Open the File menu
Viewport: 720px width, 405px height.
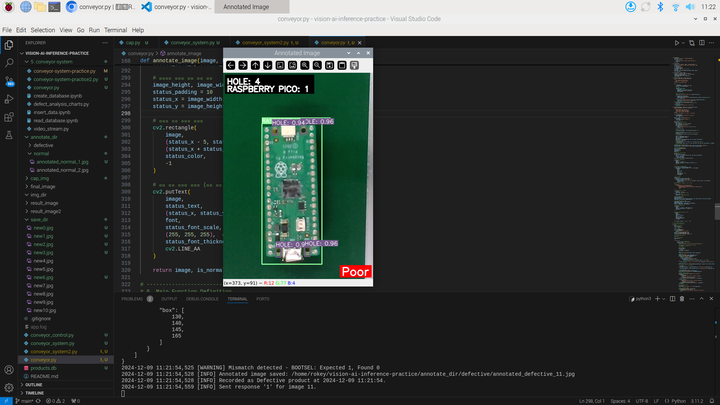pos(7,30)
